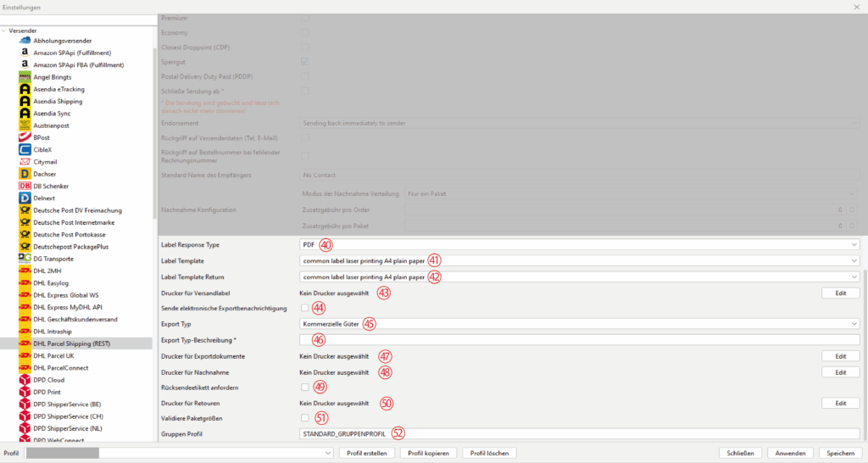This screenshot has height=463, width=868.
Task: Edit Drucker für Nachnahme
Action: click(x=840, y=372)
